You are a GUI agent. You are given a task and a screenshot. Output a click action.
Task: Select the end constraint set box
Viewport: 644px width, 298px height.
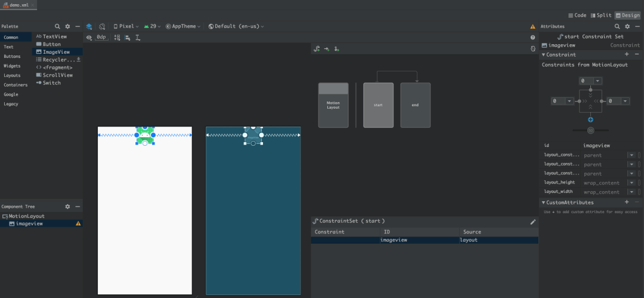point(415,105)
